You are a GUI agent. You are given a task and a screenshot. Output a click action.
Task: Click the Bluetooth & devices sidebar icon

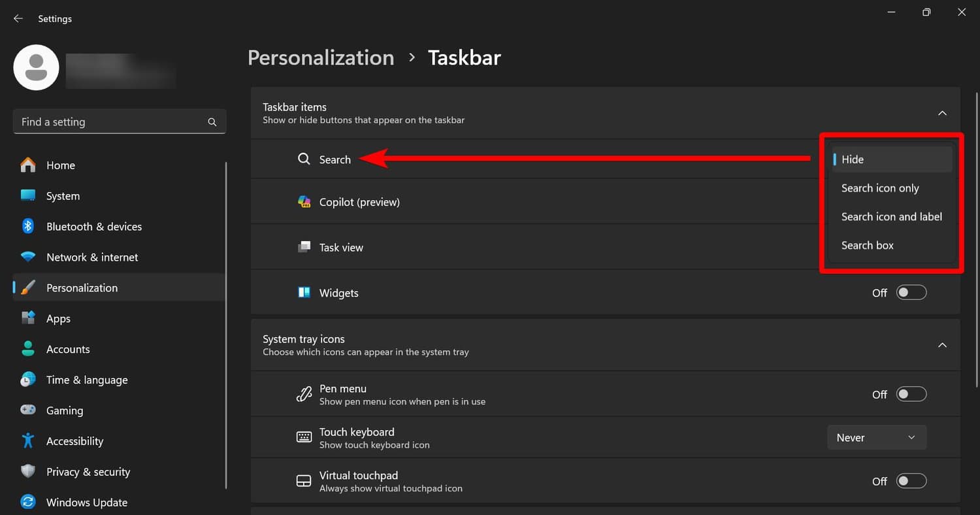tap(28, 226)
